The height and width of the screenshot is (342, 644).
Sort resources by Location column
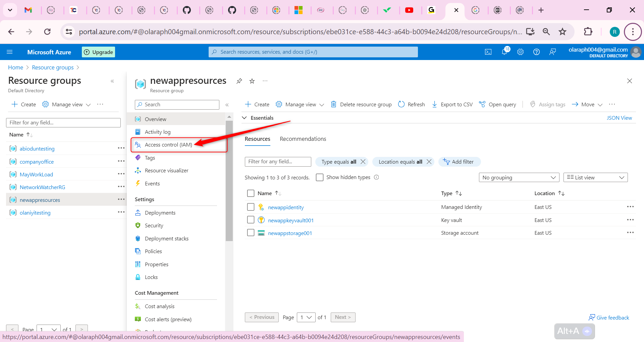549,193
